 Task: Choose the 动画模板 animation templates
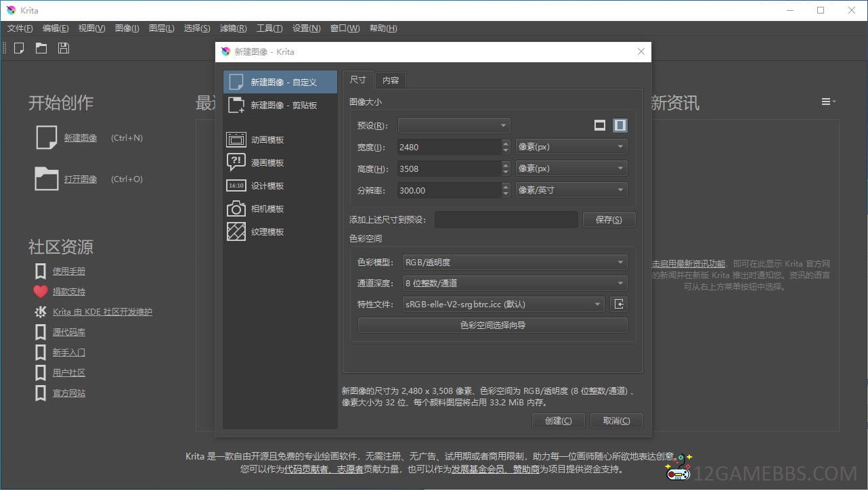click(x=280, y=139)
